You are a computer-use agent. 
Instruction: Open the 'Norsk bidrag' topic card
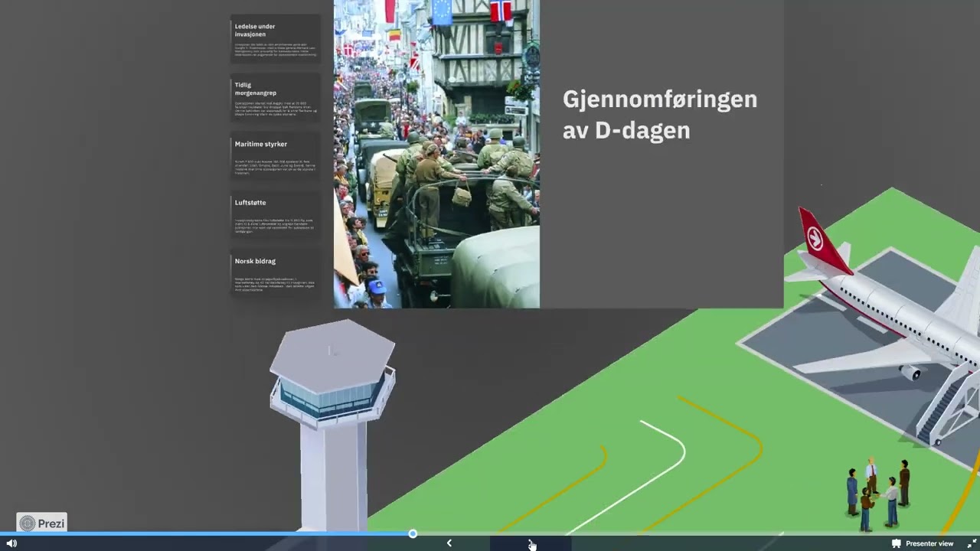[276, 274]
